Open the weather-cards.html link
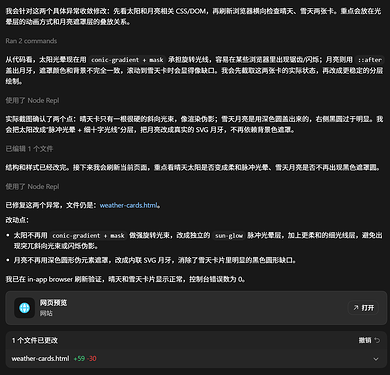 point(129,205)
